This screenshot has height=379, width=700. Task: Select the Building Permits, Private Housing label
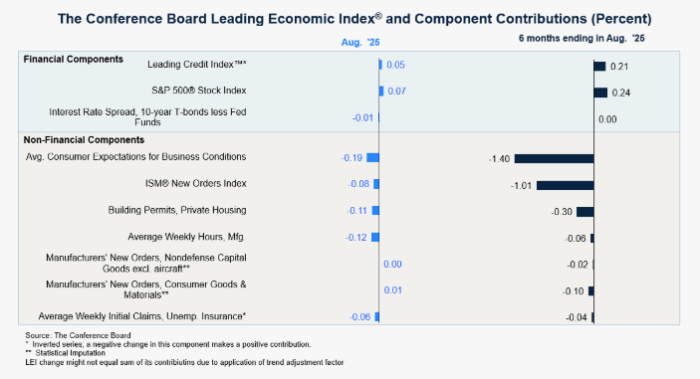pos(177,210)
